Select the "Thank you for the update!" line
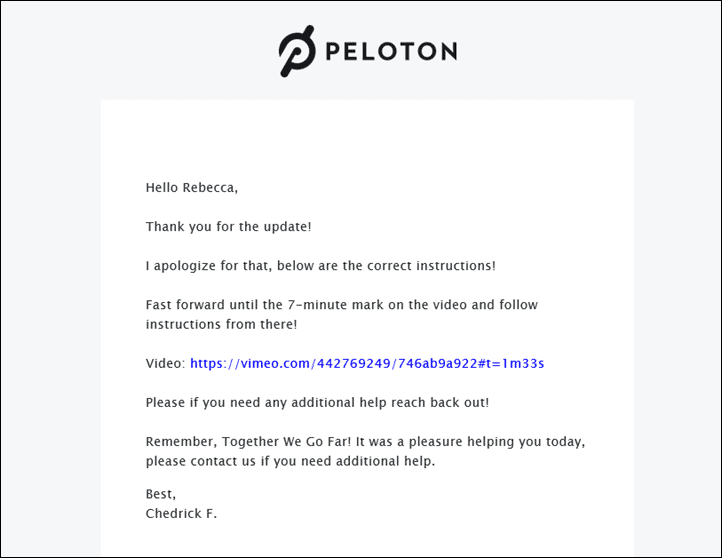The image size is (722, 558). tap(228, 227)
